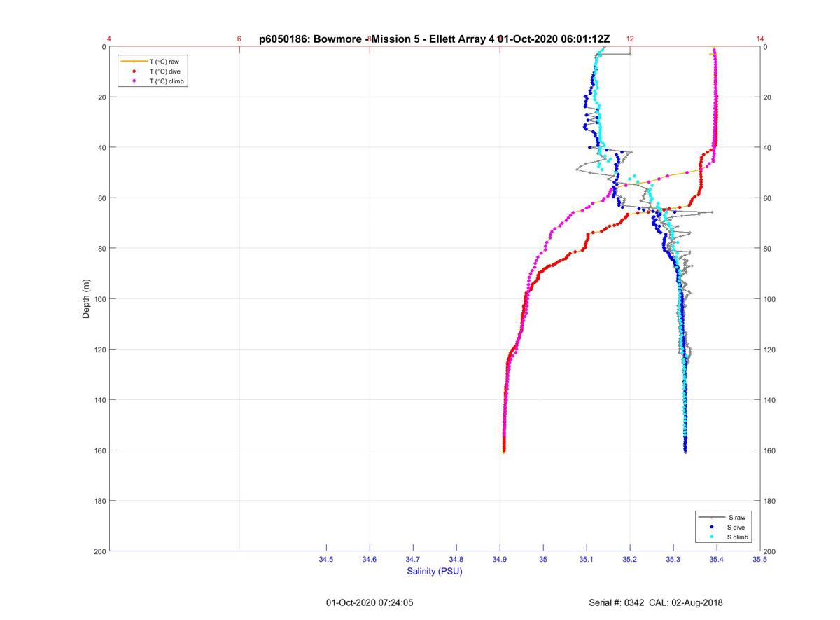Click the timestamp '01-Oct-2020 07:24:05'
Screen dimensions: 840x620
(370, 602)
